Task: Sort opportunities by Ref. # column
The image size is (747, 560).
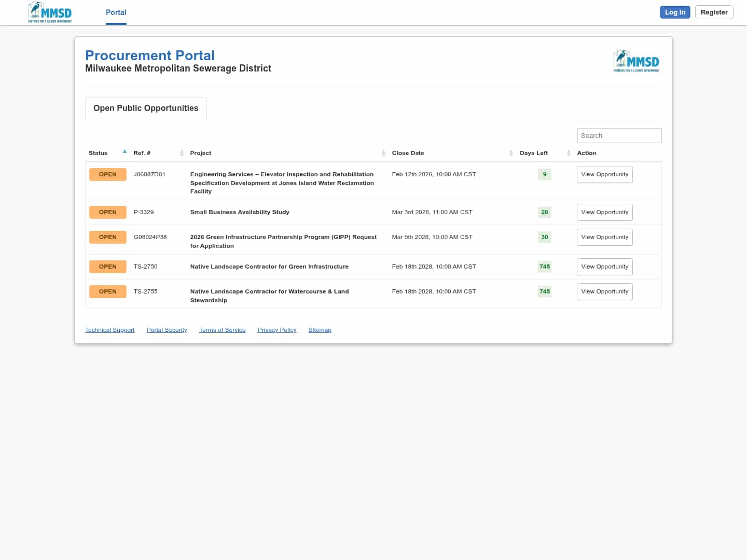Action: tap(142, 153)
